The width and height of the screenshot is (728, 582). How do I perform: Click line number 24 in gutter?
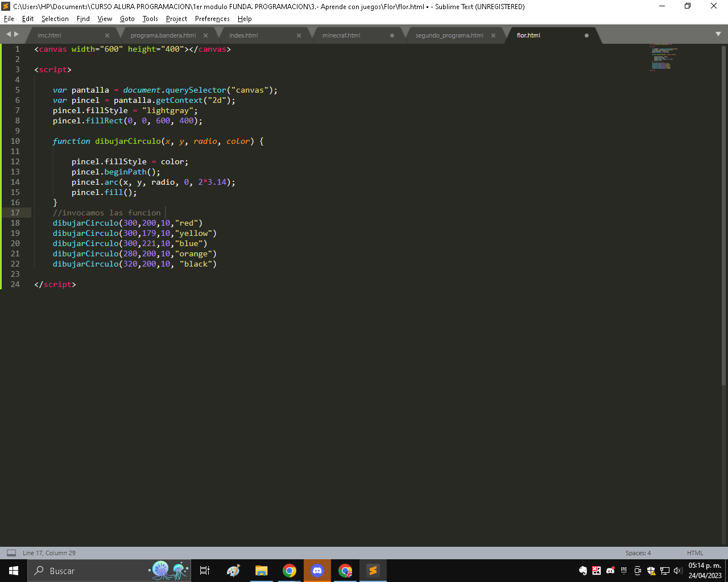(15, 284)
